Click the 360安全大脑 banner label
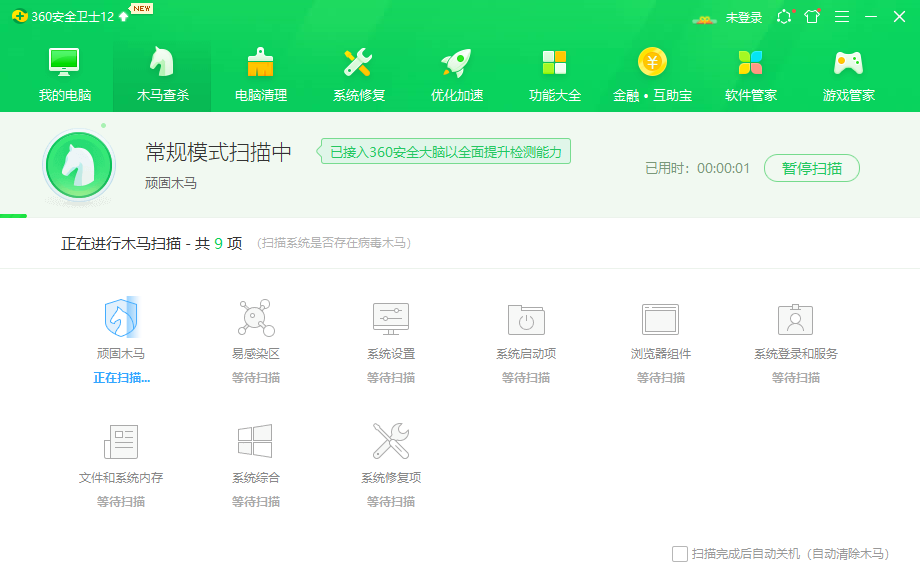Viewport: 920px width, 580px height. 446,152
